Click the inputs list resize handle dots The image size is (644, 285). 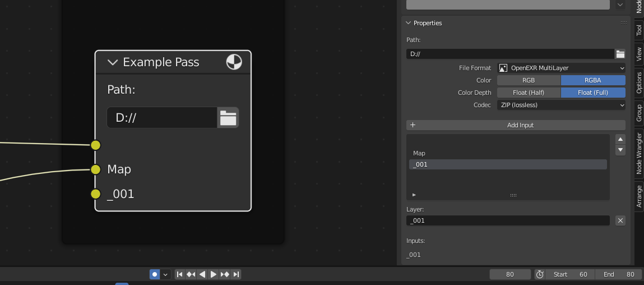[513, 195]
